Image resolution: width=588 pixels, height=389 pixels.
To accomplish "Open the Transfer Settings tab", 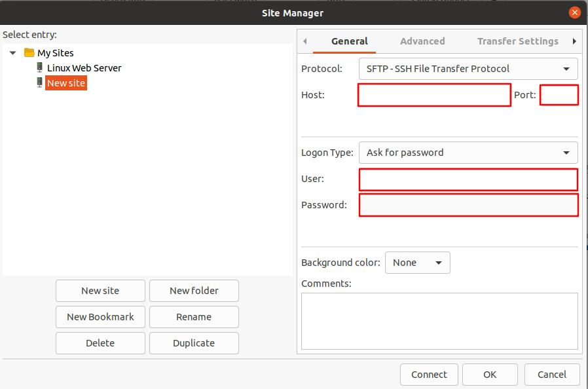I will point(518,41).
